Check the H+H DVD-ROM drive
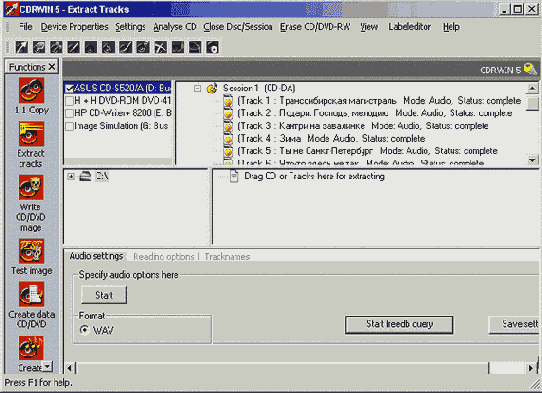 click(69, 101)
